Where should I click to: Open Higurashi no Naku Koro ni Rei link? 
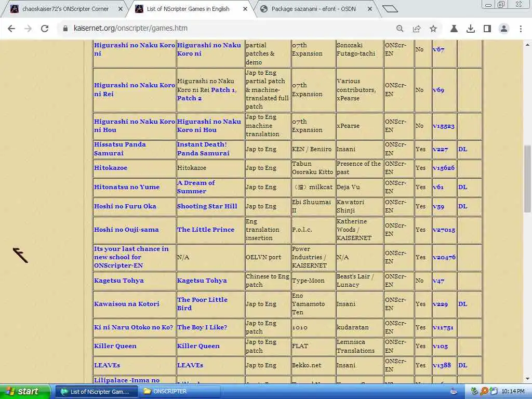tap(135, 89)
